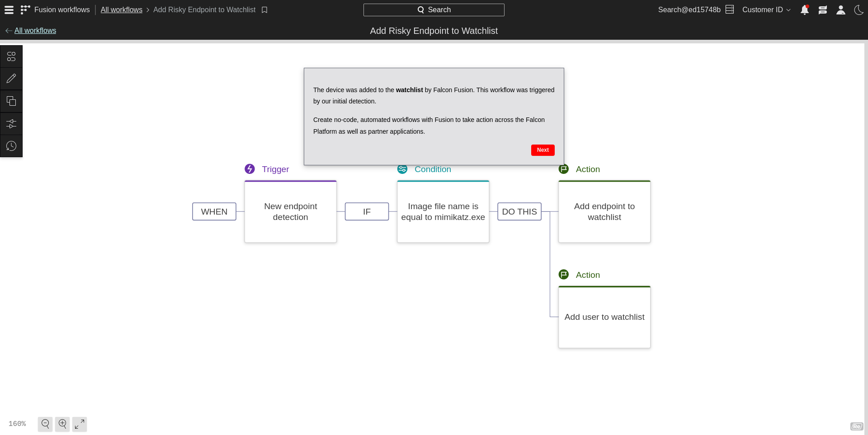Open the flow connections sidebar panel
This screenshot has height=435, width=868.
11,123
